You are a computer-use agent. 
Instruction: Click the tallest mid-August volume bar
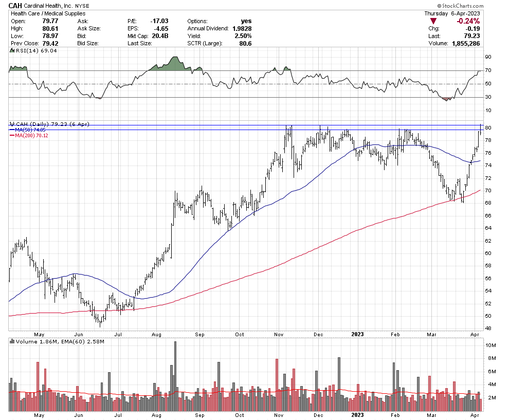point(175,376)
